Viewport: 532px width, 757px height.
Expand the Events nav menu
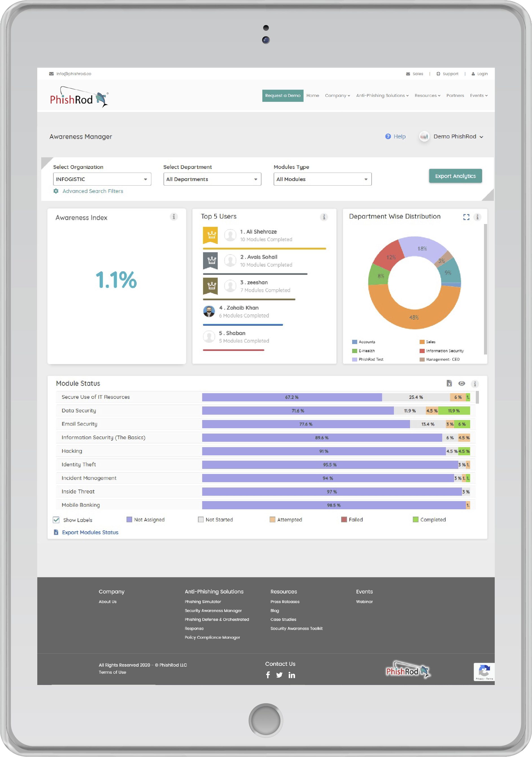pos(479,96)
